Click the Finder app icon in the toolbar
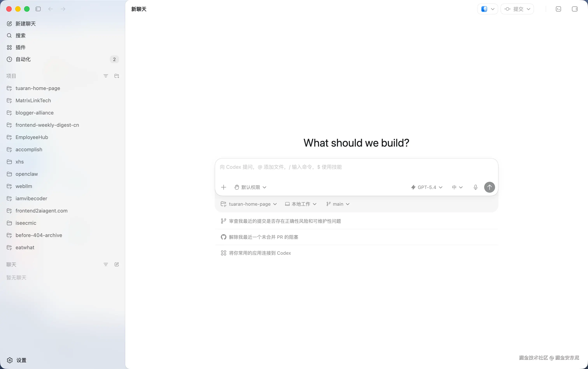588x369 pixels. coord(485,9)
